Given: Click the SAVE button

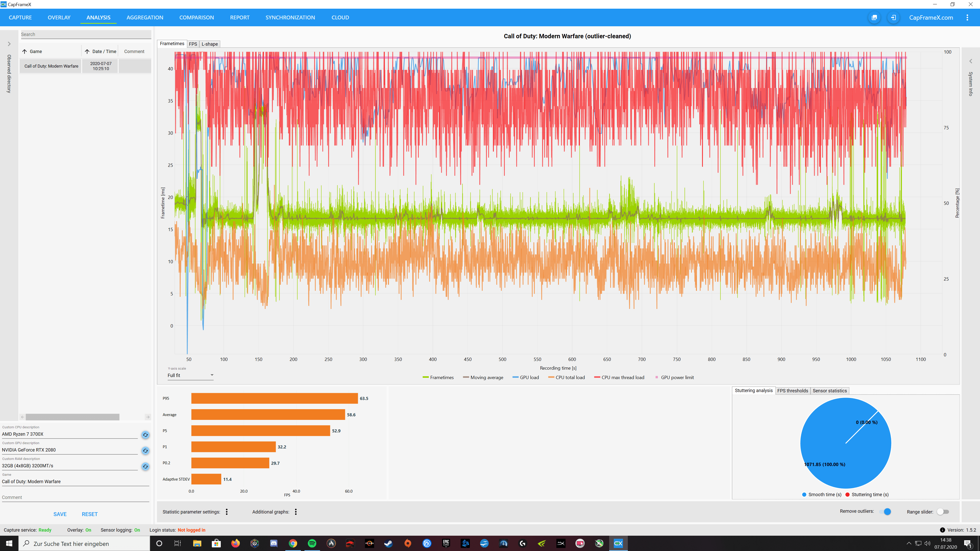Looking at the screenshot, I should [x=60, y=514].
